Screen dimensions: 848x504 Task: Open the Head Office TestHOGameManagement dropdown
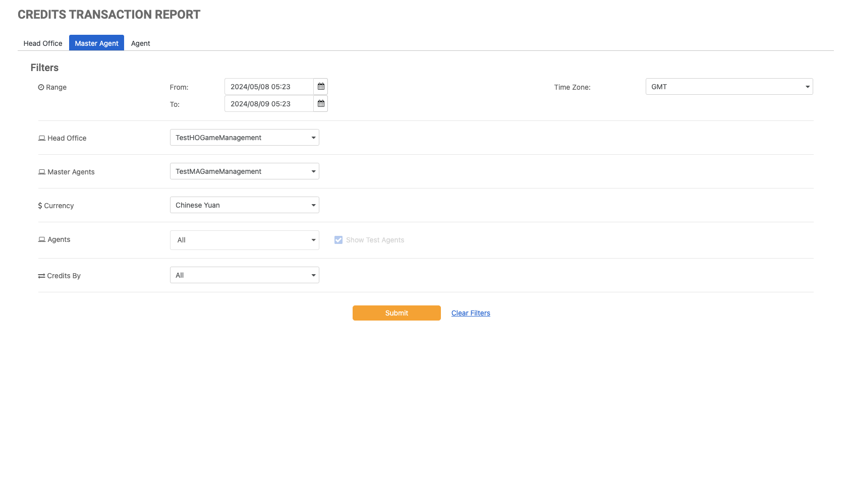tap(244, 138)
